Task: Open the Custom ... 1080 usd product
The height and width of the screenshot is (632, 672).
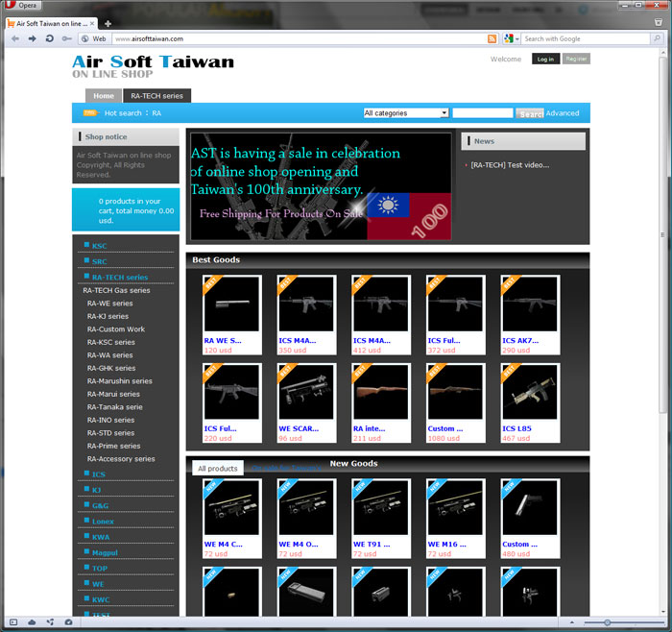Action: 456,403
